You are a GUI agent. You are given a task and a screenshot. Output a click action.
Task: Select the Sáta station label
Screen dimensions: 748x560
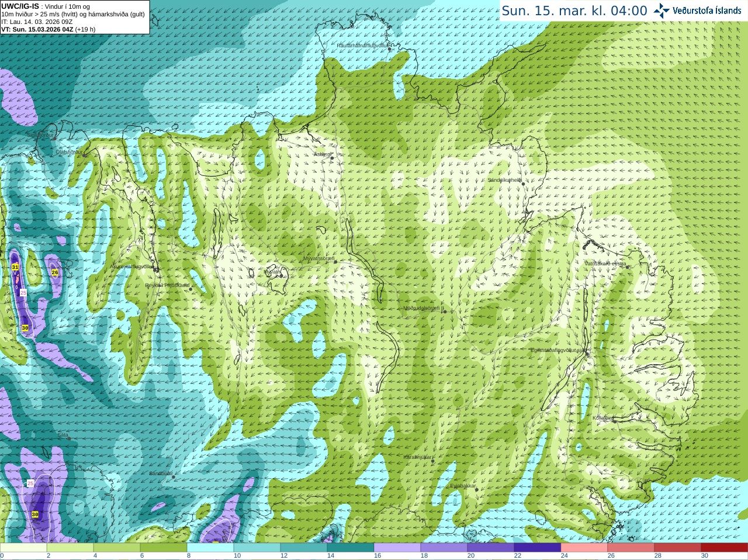(x=63, y=435)
